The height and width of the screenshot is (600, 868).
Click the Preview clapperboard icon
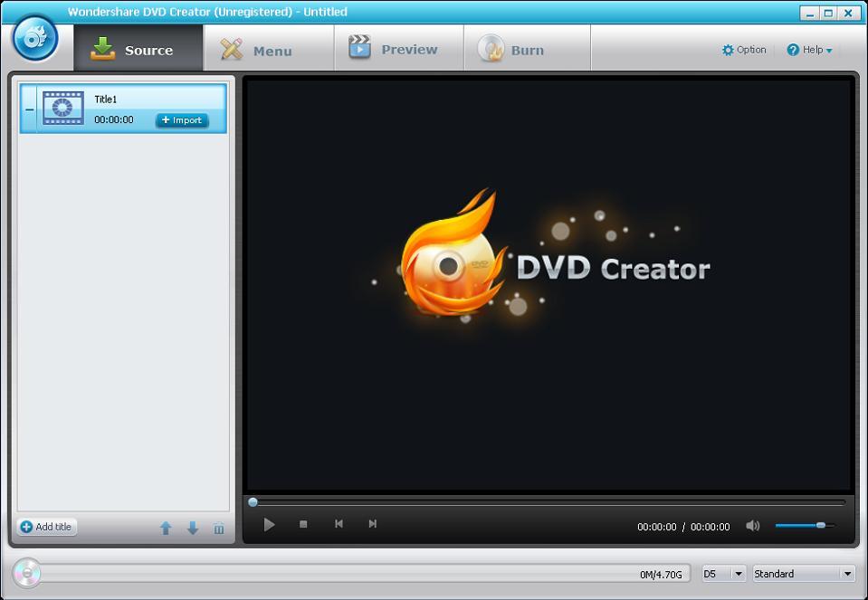[x=361, y=48]
